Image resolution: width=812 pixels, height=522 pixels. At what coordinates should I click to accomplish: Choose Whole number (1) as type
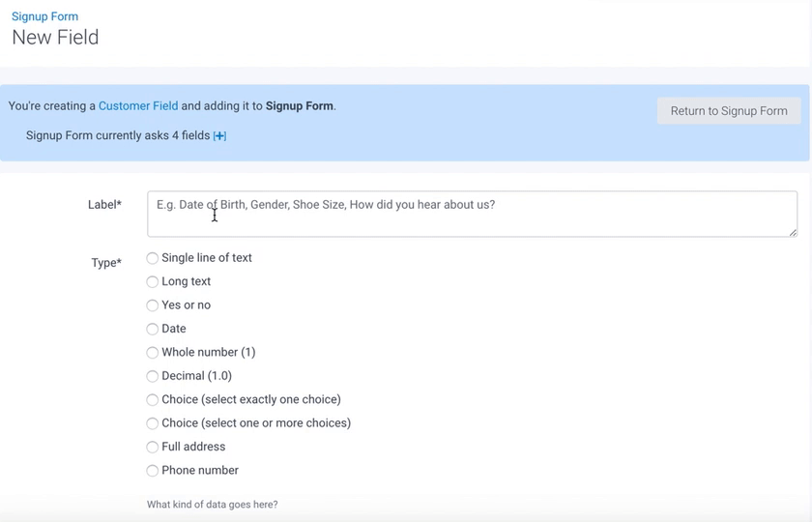(153, 353)
